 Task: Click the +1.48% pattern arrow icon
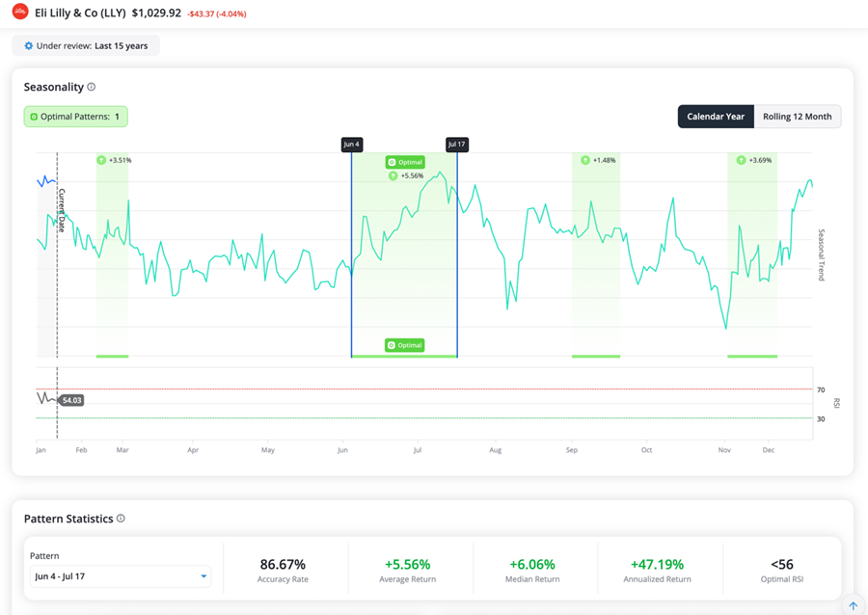(585, 160)
